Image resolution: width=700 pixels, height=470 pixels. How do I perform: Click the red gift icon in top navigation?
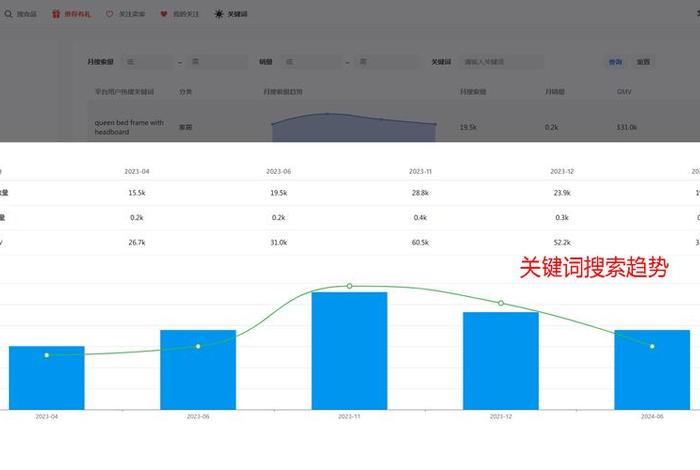pos(56,14)
